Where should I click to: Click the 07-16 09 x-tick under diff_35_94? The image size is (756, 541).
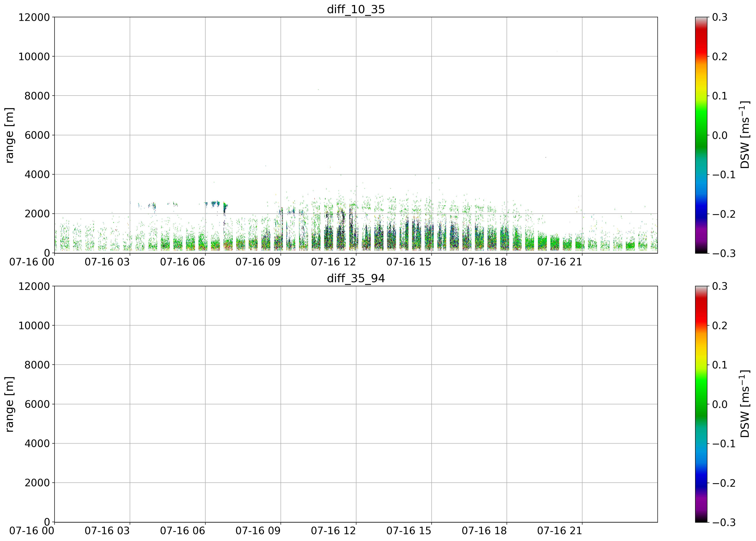pos(258,531)
